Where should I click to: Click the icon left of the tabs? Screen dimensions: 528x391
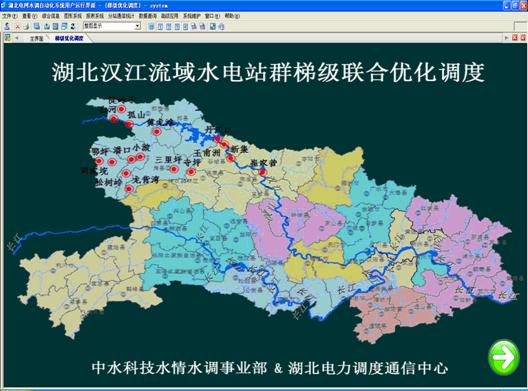(x=7, y=38)
